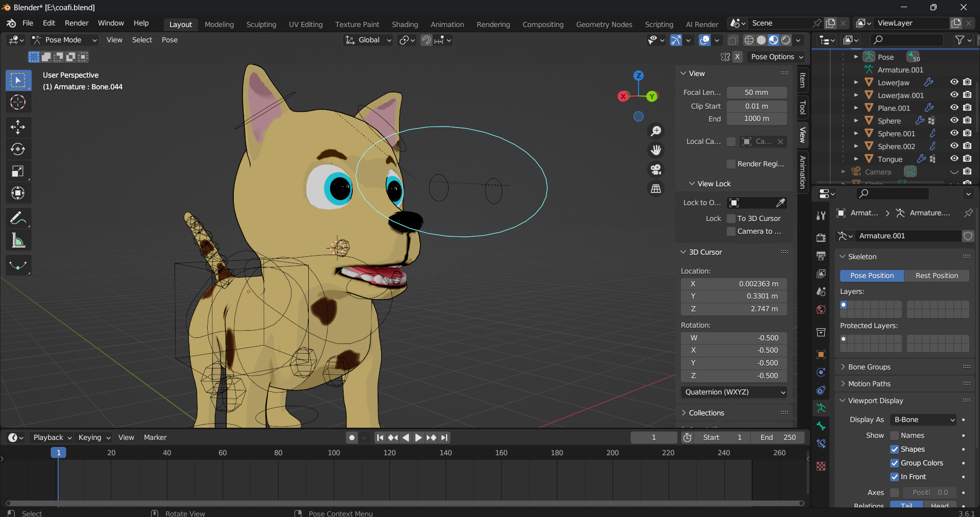Click the zoom view magnifier icon
The image size is (980, 517).
click(656, 131)
